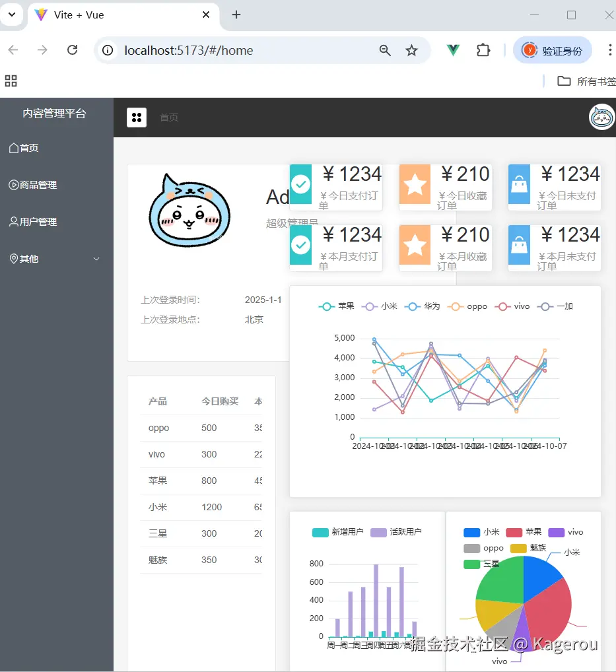Go back with browser back arrow

pyautogui.click(x=13, y=50)
